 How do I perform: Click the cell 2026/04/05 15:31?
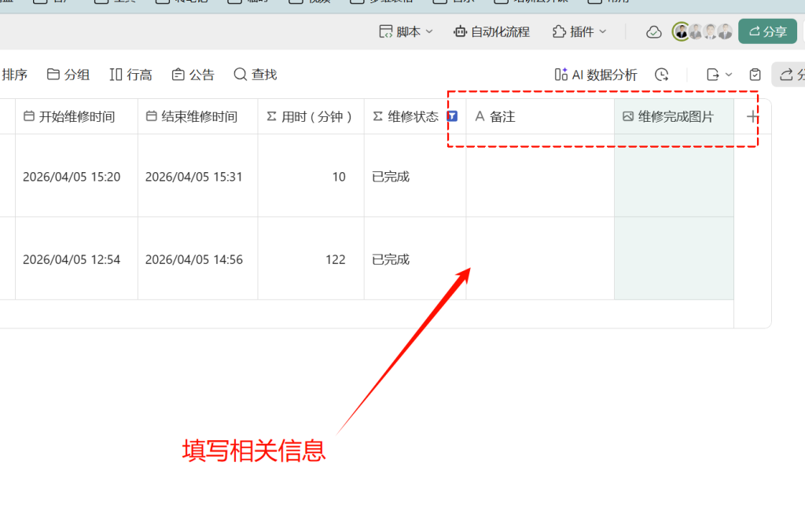pos(197,175)
